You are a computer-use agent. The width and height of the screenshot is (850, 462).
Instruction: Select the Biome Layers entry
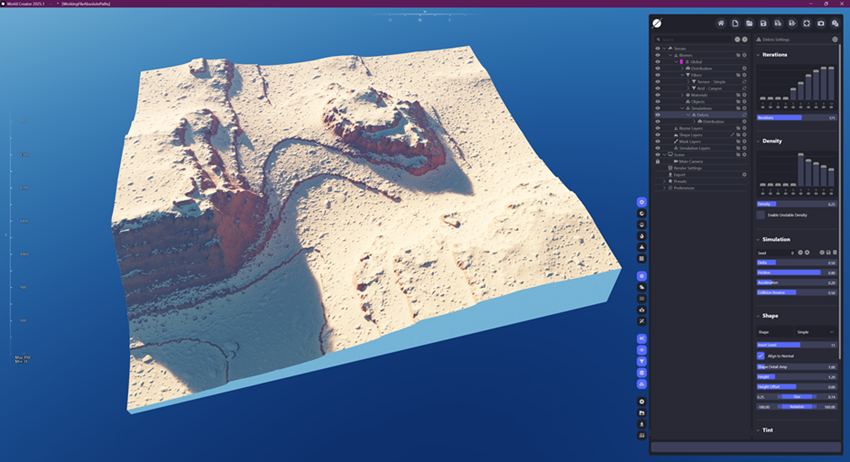(x=690, y=128)
